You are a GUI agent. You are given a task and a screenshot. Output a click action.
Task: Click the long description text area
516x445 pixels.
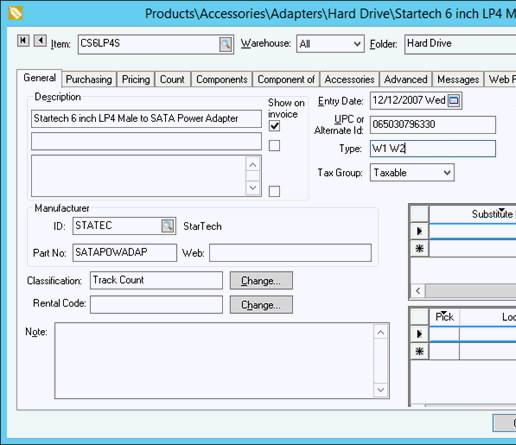[x=139, y=176]
